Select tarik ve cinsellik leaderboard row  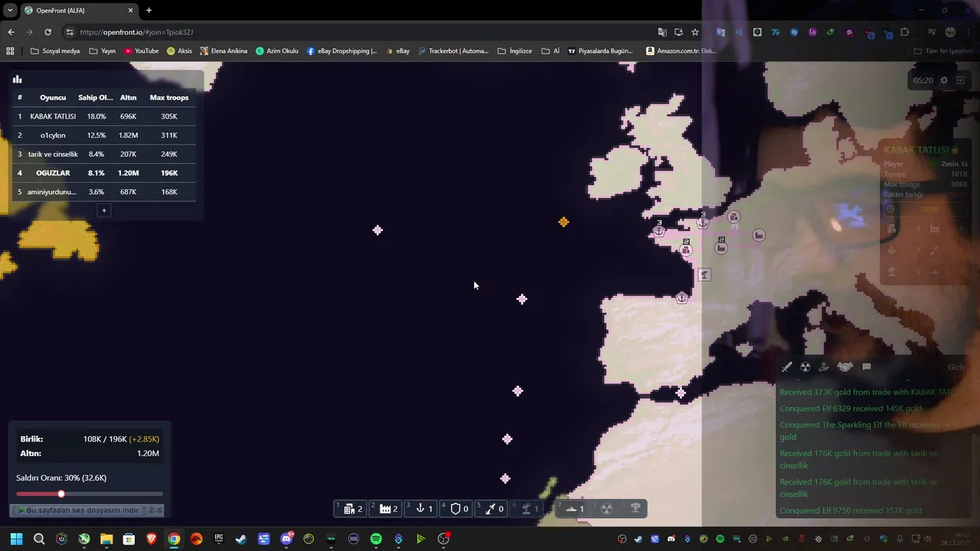[x=104, y=154]
